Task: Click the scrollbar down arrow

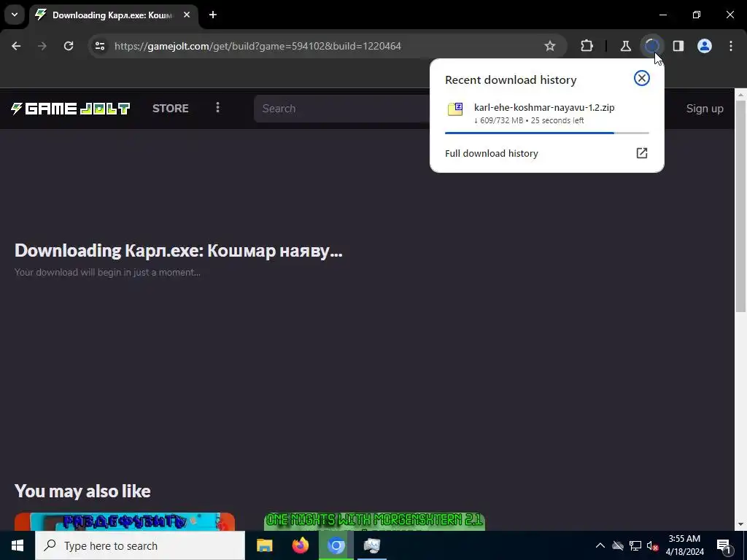Action: [741, 524]
